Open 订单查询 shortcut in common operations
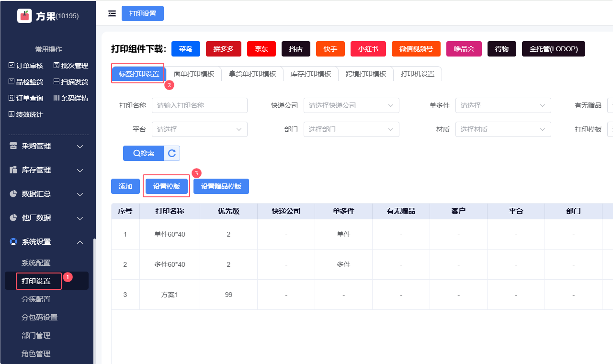 tap(26, 98)
